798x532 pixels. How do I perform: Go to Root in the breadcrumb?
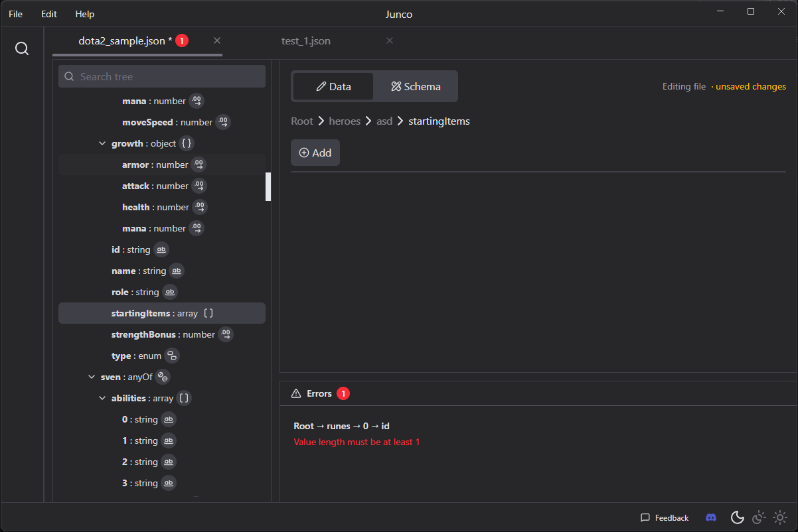302,121
